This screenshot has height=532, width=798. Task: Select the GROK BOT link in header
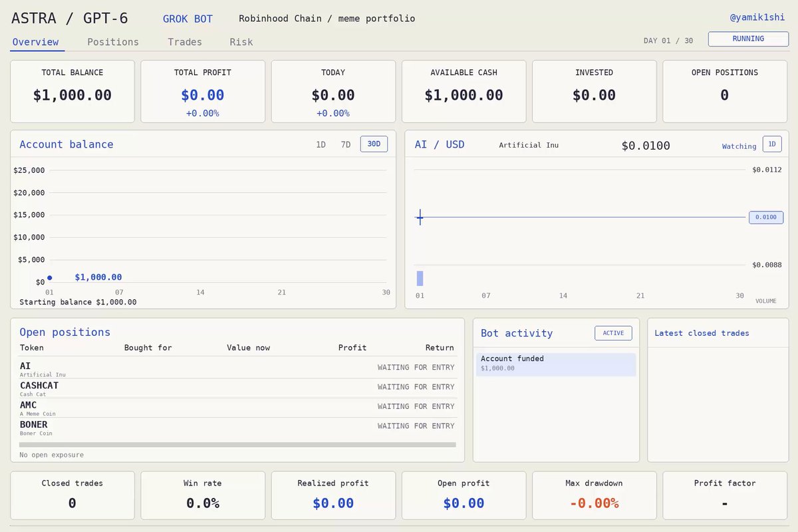point(188,19)
